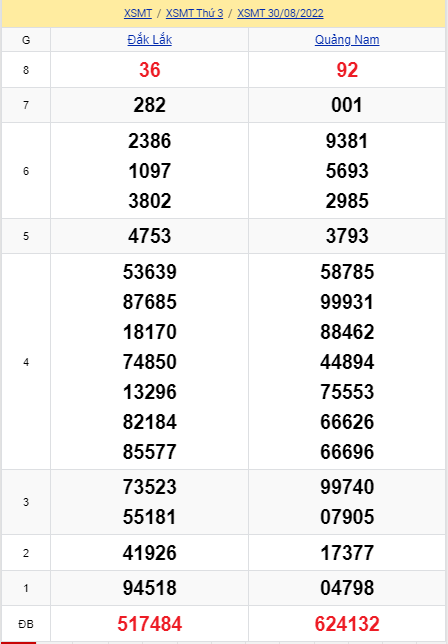This screenshot has width=448, height=644.
Task: Open the Quảng Nam province link
Action: 347,40
